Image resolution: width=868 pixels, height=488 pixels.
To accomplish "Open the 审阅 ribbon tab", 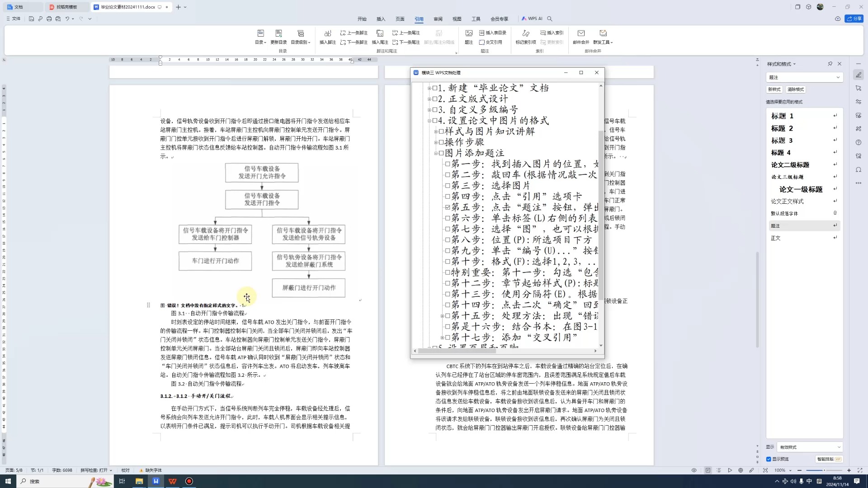I will coord(438,19).
